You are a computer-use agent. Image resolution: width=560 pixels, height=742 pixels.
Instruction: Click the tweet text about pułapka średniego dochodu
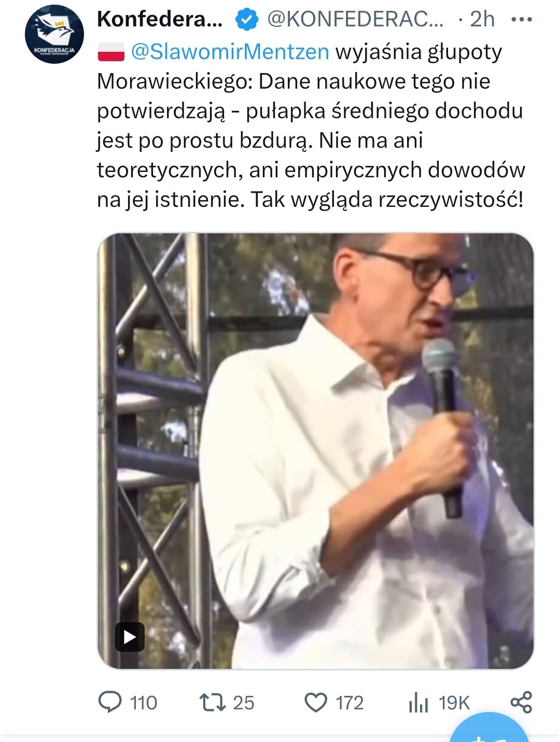311,125
